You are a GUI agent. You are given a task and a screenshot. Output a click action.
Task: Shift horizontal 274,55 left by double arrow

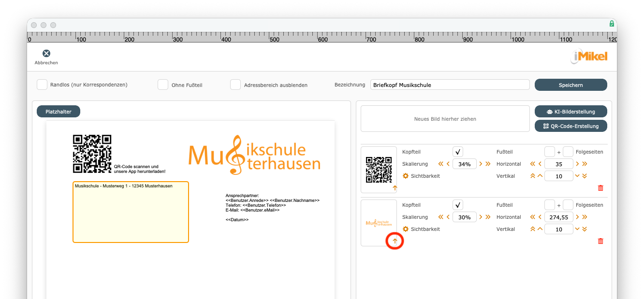tap(533, 217)
